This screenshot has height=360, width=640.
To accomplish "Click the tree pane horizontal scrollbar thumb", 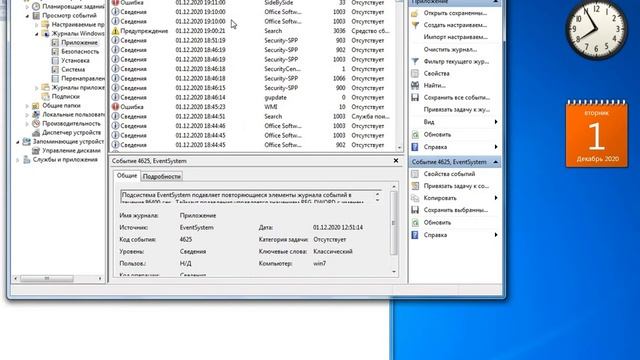I will point(47,278).
